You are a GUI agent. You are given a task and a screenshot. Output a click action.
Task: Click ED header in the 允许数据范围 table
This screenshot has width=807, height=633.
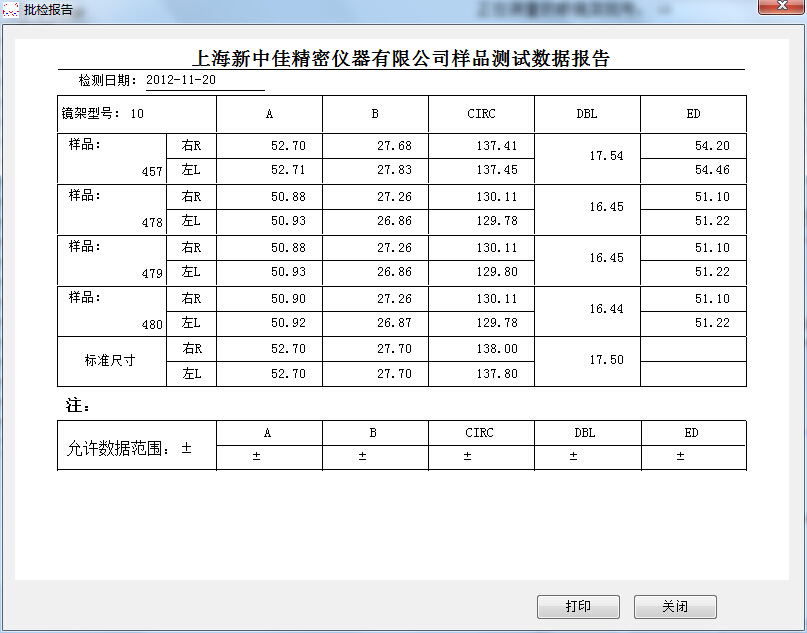click(691, 433)
